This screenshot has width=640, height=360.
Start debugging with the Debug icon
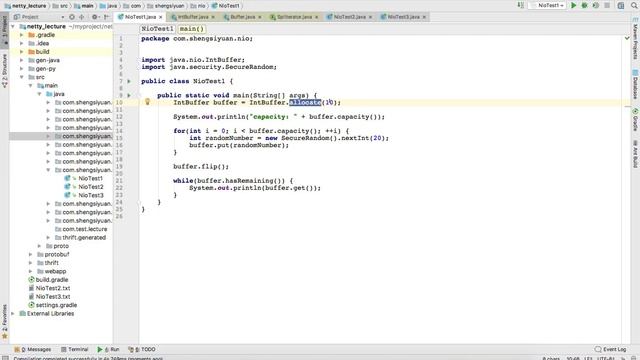584,6
